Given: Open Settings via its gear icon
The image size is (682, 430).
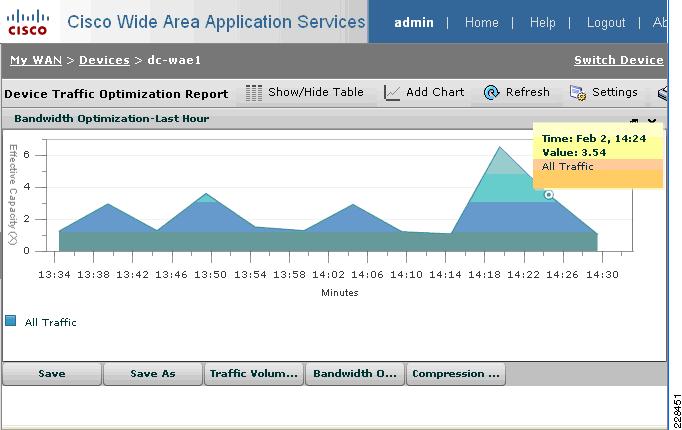Looking at the screenshot, I should point(578,93).
